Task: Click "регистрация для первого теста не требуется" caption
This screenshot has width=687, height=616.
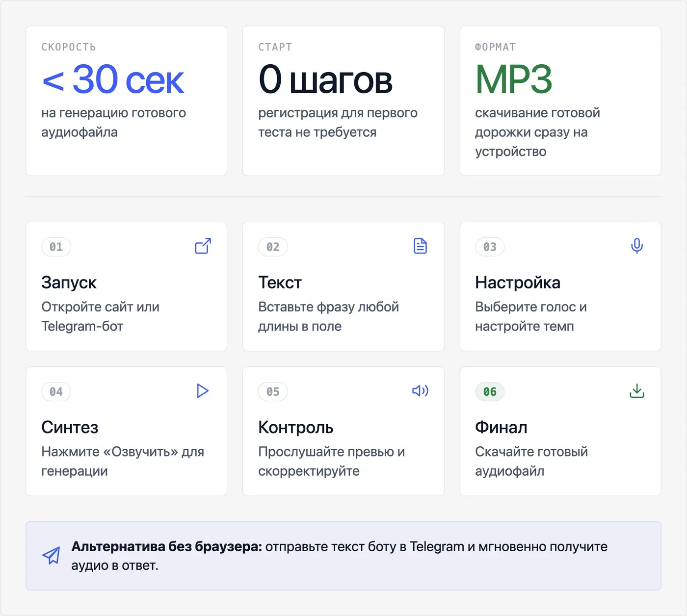Action: [x=338, y=122]
